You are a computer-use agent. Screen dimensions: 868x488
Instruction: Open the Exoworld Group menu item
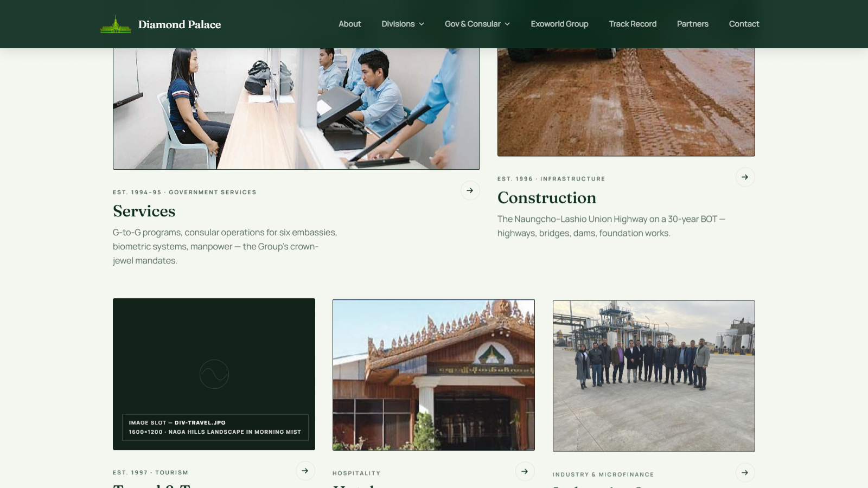pyautogui.click(x=559, y=24)
